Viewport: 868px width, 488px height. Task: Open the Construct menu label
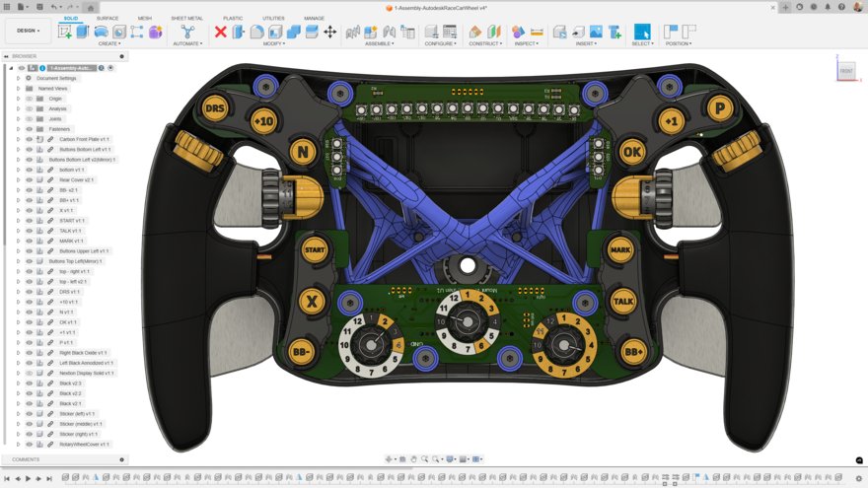484,43
